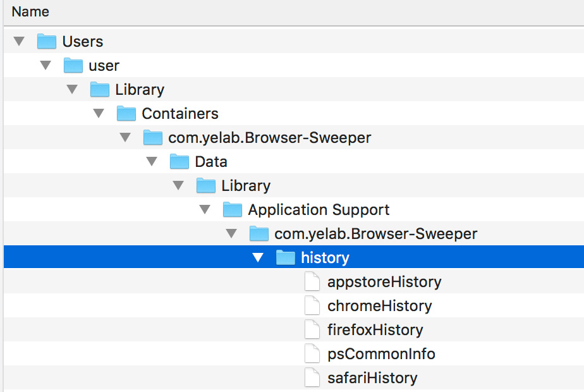Click the folder icon beside user

click(x=73, y=66)
